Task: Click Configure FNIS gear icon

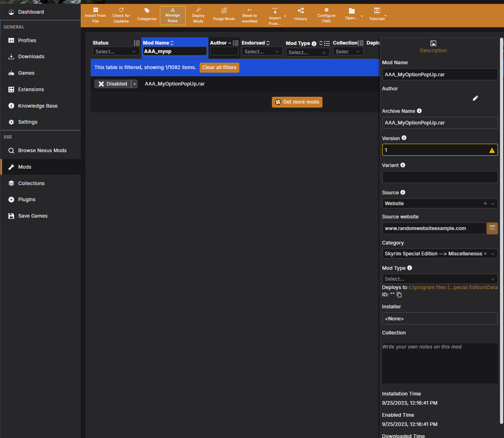Action: (x=326, y=10)
